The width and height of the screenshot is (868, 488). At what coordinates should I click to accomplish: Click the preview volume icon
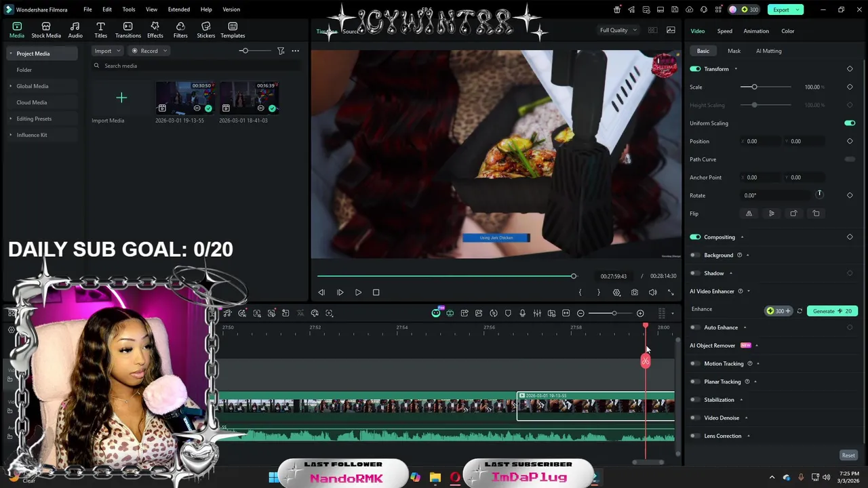[x=652, y=292]
